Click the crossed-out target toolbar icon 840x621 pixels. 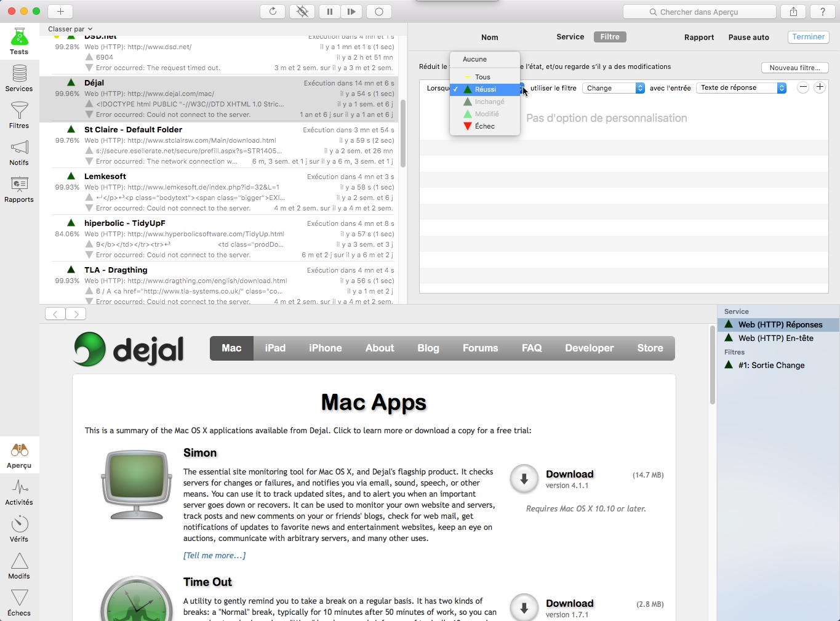pyautogui.click(x=302, y=11)
